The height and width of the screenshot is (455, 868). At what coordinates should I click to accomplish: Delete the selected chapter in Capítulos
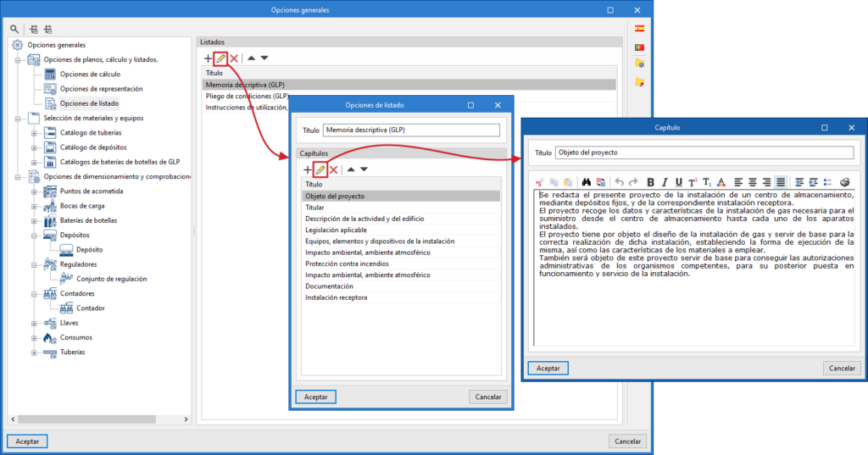[x=334, y=170]
